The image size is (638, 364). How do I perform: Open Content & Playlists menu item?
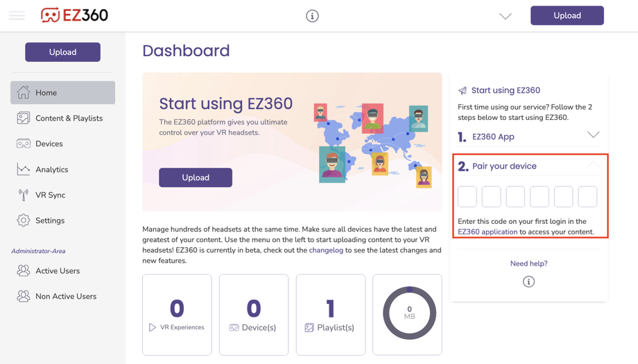[x=69, y=119]
